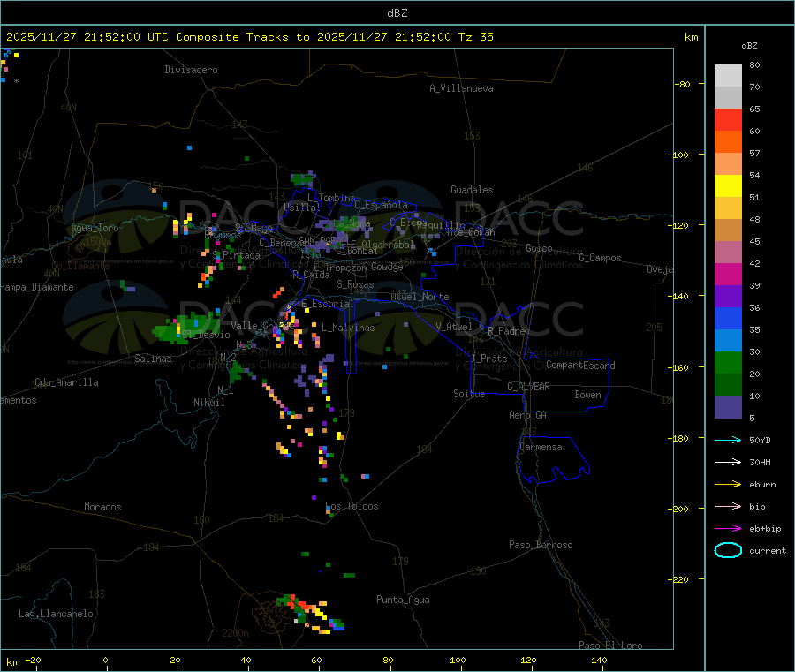Click the Bowen map label
The width and height of the screenshot is (795, 672).
point(588,395)
